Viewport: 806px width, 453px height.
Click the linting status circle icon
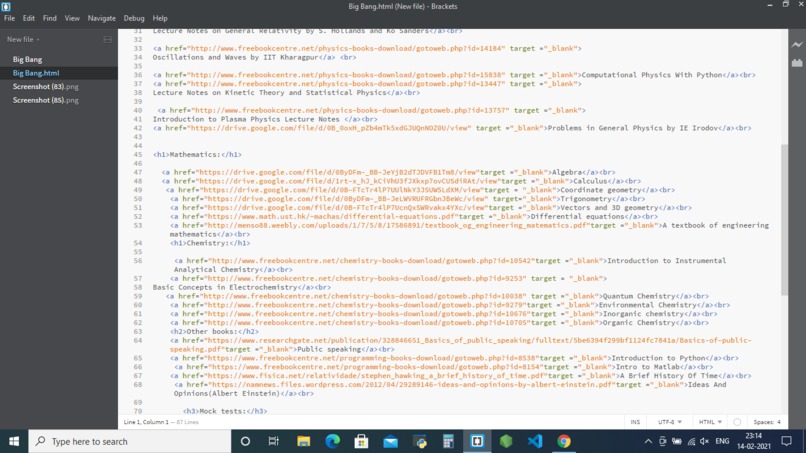coord(737,422)
